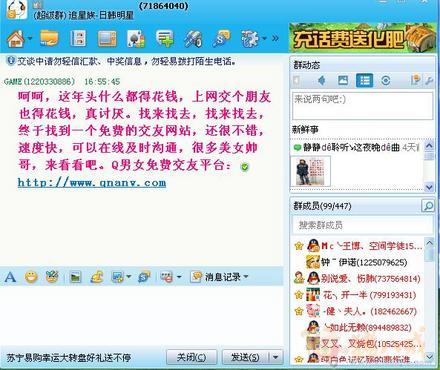Open the http://www.qnanv.com link
This screenshot has height=370, width=440.
pos(92,183)
